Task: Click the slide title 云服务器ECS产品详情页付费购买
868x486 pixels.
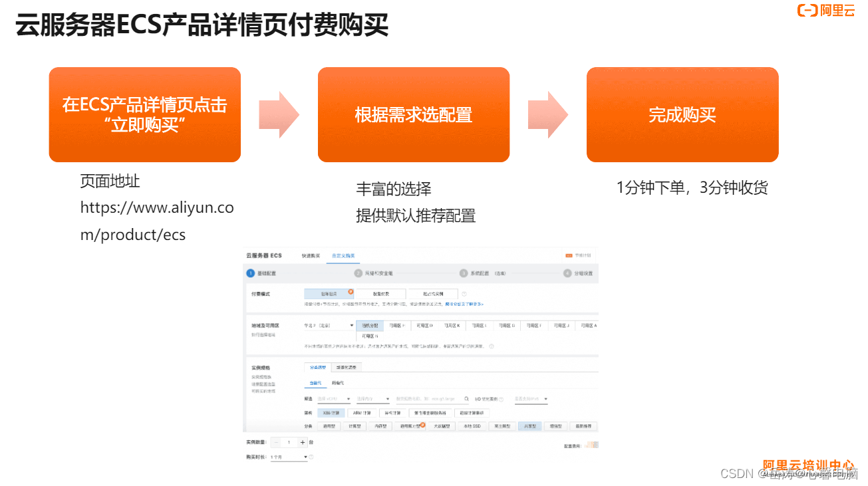Action: click(202, 25)
